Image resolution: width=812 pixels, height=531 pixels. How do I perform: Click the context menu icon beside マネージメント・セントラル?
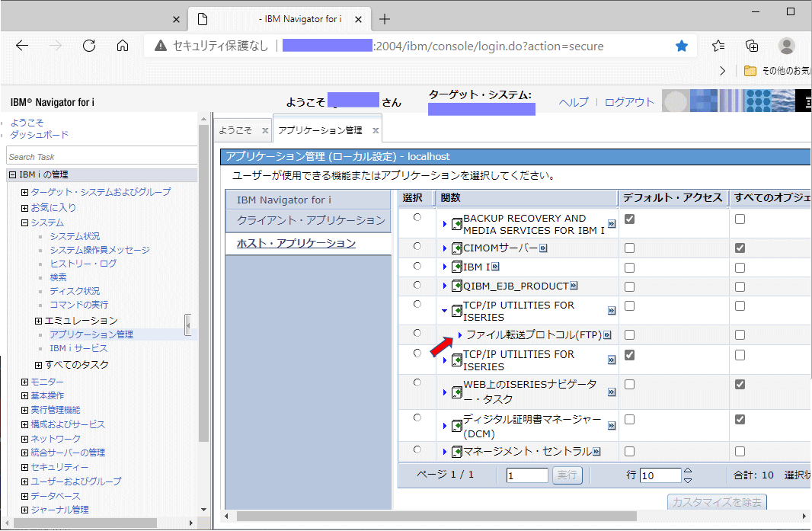click(596, 452)
